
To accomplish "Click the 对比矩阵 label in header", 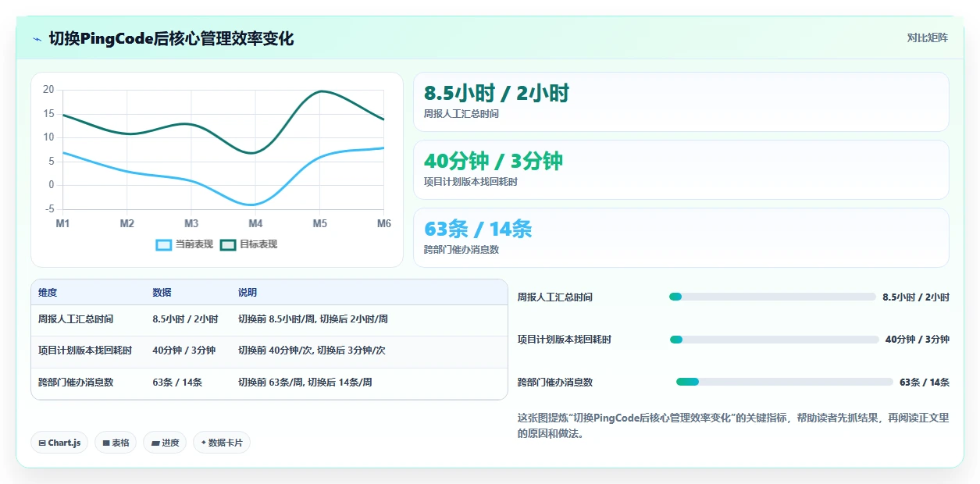I will [x=928, y=37].
